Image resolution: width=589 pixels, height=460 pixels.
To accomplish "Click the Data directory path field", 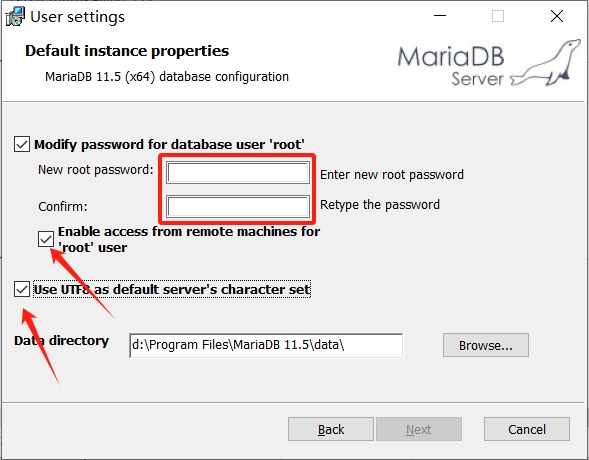I will coord(266,345).
